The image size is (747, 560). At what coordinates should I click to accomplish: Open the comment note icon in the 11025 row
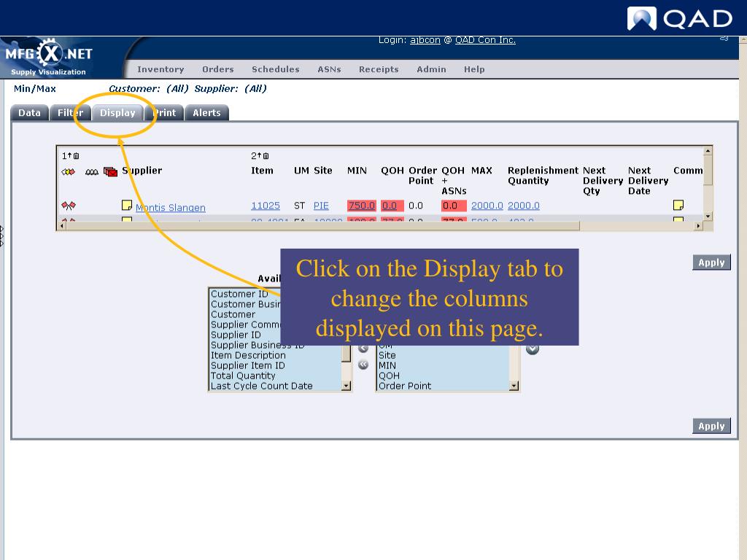pyautogui.click(x=678, y=205)
